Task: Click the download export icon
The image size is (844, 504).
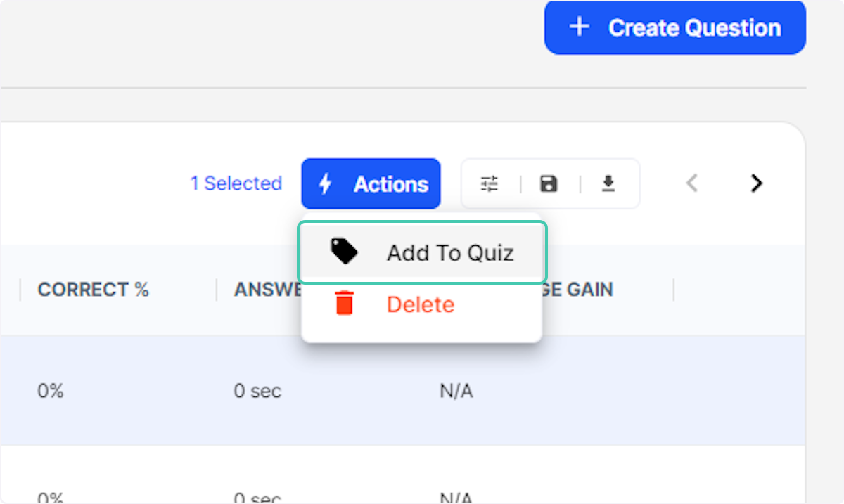Action: [608, 183]
